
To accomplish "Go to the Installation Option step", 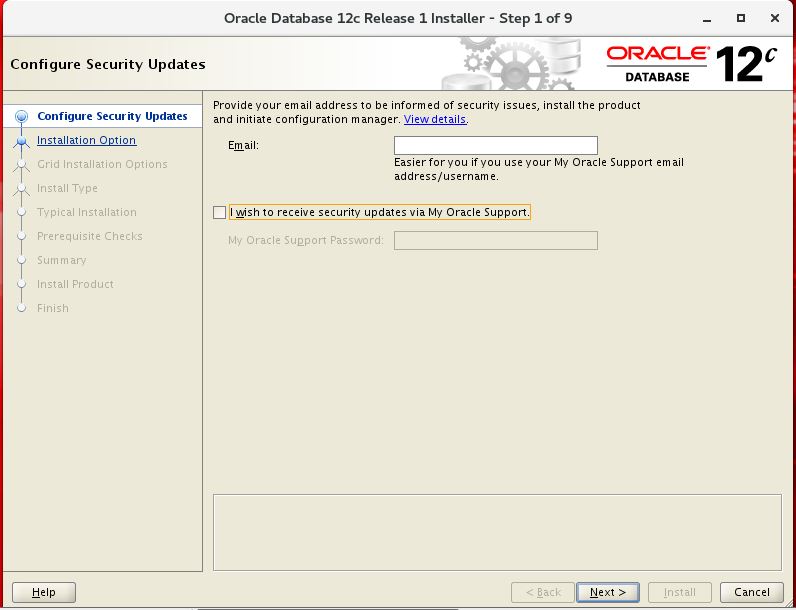I will point(86,140).
